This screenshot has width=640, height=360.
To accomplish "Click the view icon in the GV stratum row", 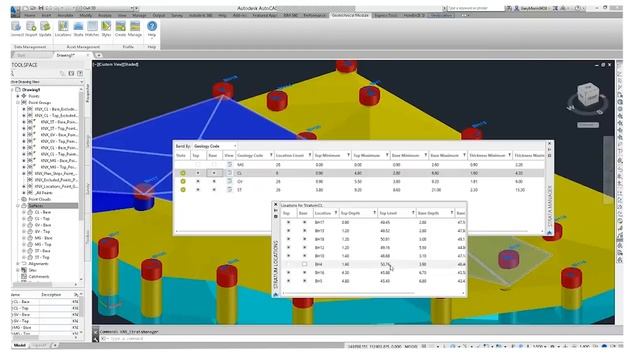I will tap(229, 181).
